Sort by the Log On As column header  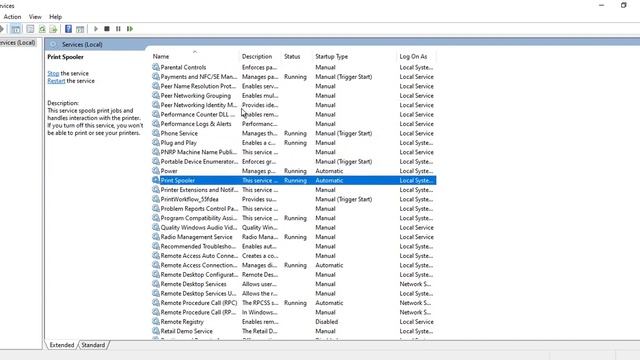(x=416, y=56)
